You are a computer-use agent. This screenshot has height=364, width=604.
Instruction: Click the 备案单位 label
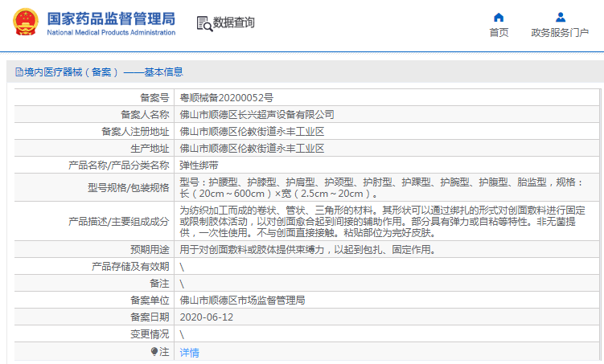pos(150,301)
